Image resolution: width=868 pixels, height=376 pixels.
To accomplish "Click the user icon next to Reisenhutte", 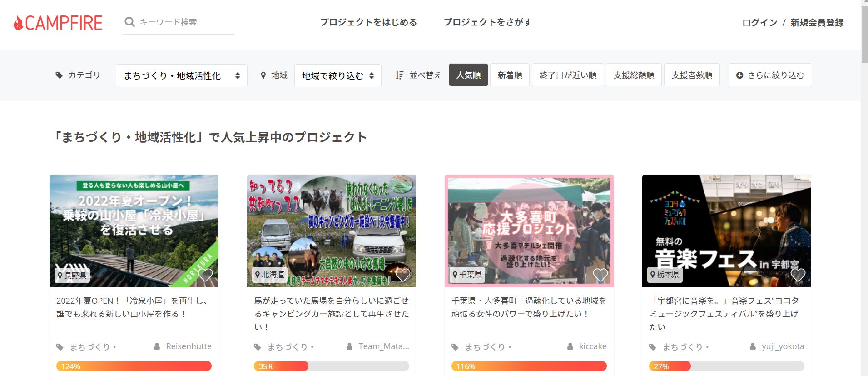I will [x=157, y=346].
